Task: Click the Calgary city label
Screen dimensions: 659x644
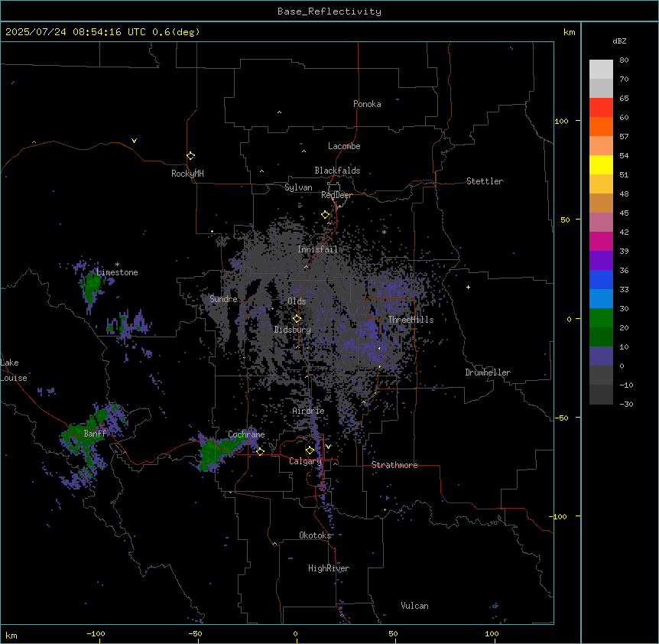Action: pyautogui.click(x=306, y=461)
